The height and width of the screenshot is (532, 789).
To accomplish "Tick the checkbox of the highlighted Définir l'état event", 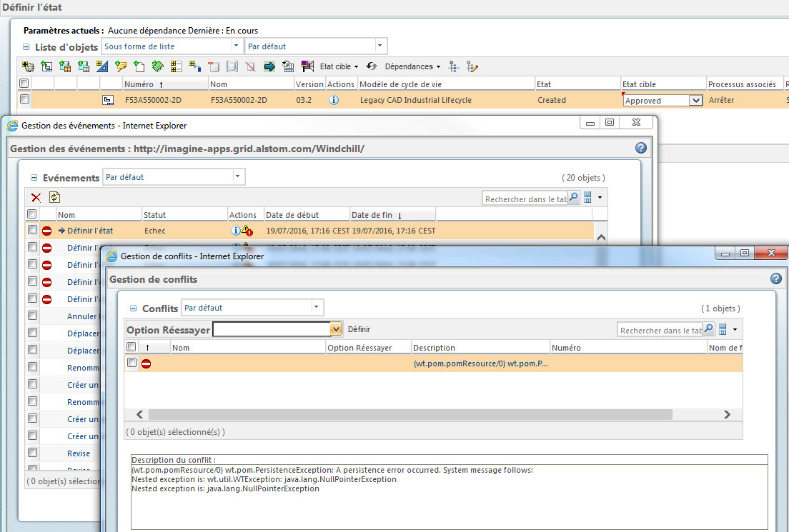I will (x=32, y=230).
